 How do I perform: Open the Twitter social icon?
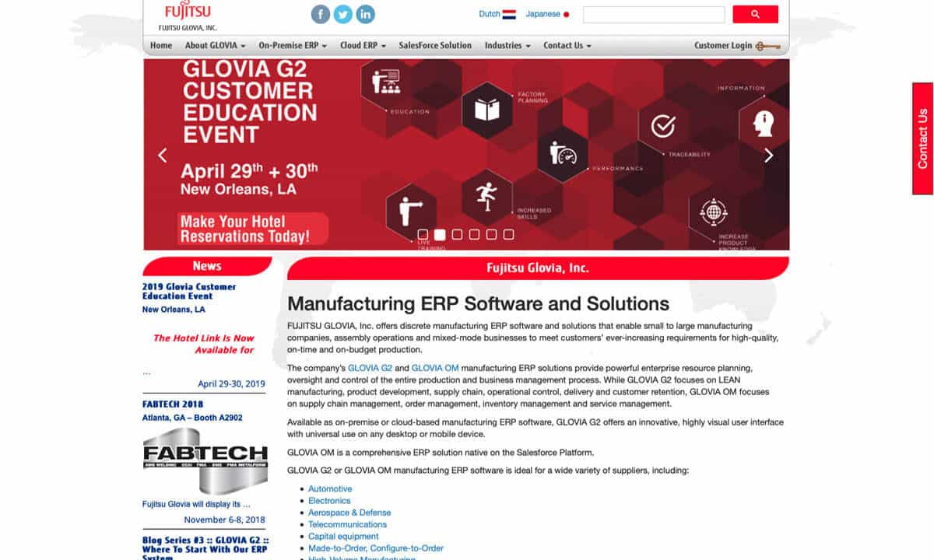342,14
